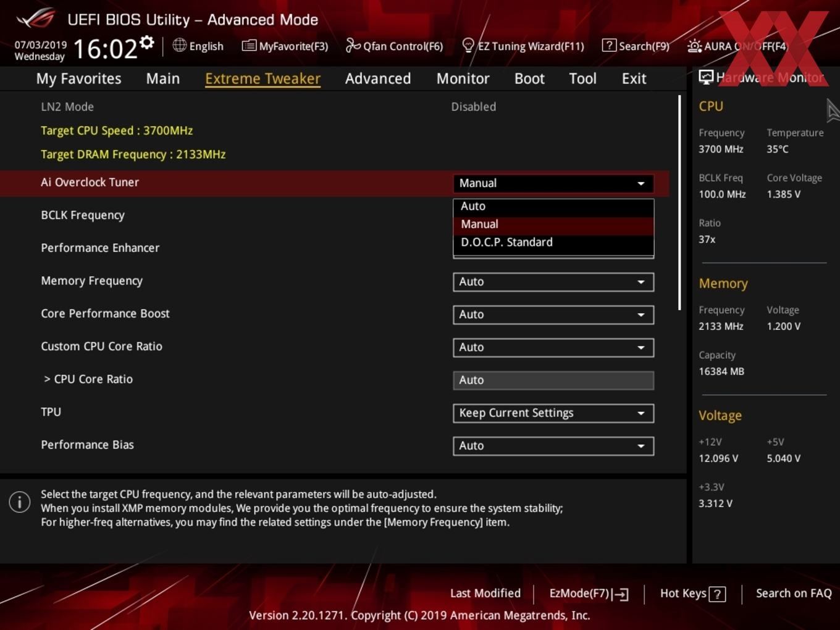Click Target DRAM Frequency : 2133MHz text
Image resolution: width=840 pixels, height=630 pixels.
pyautogui.click(x=133, y=154)
